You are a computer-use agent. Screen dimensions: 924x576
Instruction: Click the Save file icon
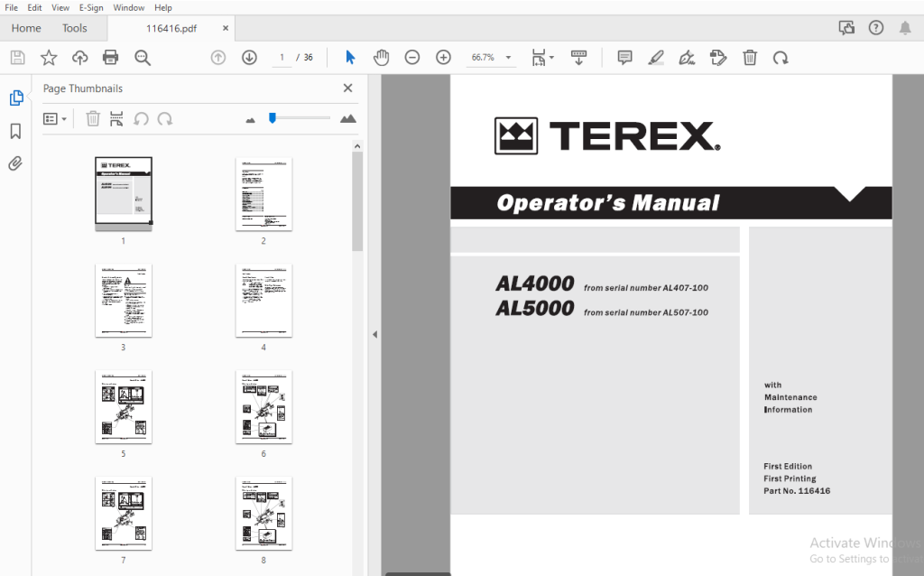[x=18, y=58]
